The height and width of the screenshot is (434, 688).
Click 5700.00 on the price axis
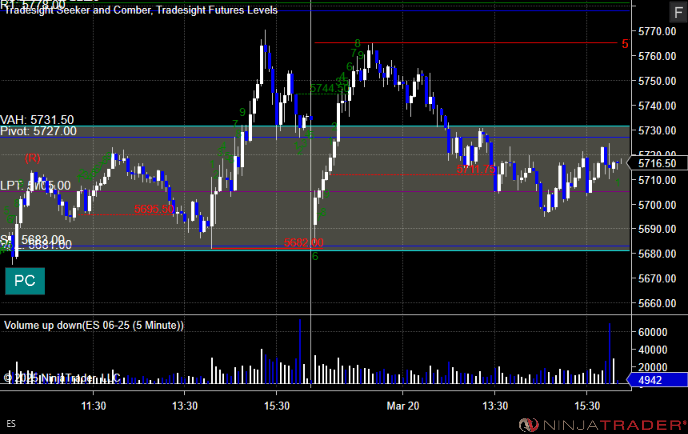click(657, 205)
